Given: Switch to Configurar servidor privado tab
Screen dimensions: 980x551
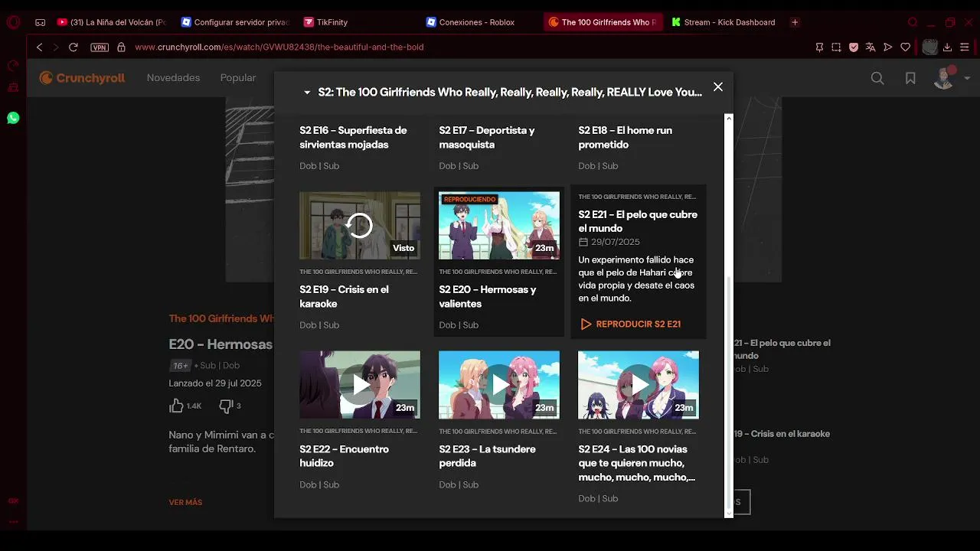Looking at the screenshot, I should tap(234, 22).
